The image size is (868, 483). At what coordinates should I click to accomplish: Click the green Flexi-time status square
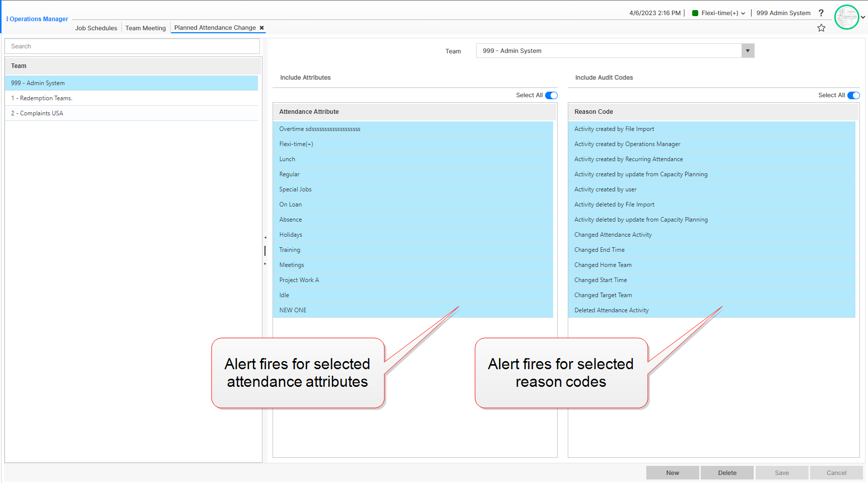point(695,14)
